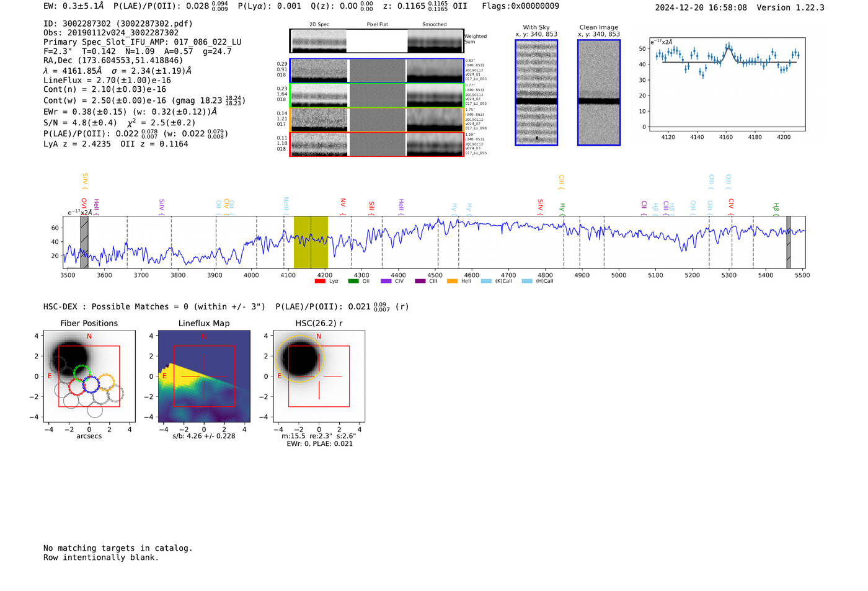Click the red NV line label
Screen dimensions: 868x591
pos(343,203)
